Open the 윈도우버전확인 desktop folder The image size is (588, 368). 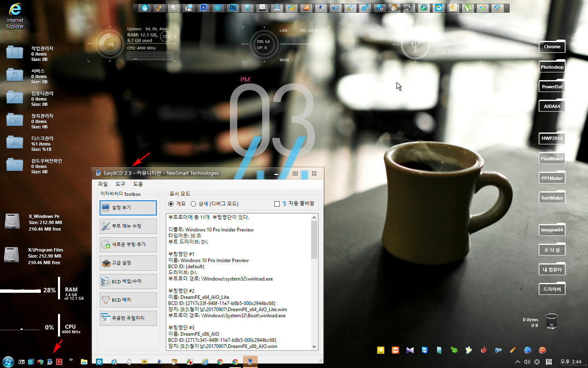15,165
